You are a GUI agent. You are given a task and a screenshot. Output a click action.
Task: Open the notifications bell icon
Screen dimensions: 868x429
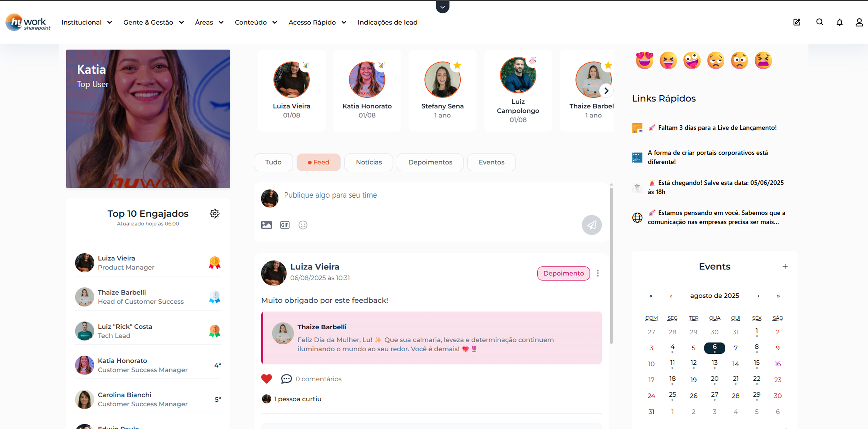839,22
